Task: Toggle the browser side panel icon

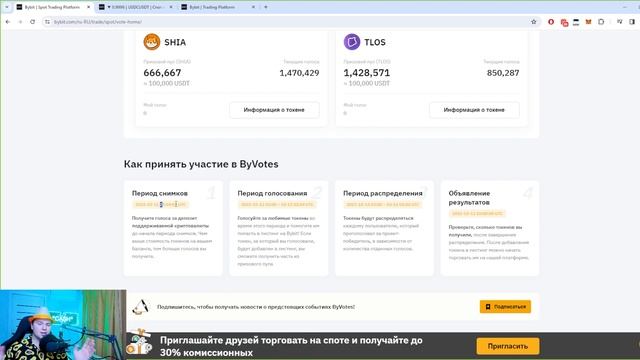Action: tap(632, 22)
